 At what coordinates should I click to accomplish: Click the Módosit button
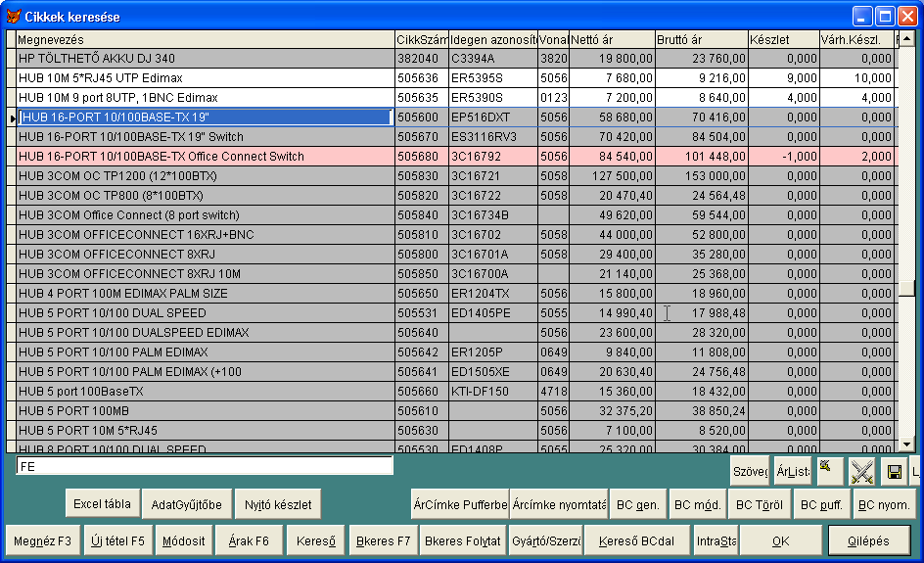(183, 540)
